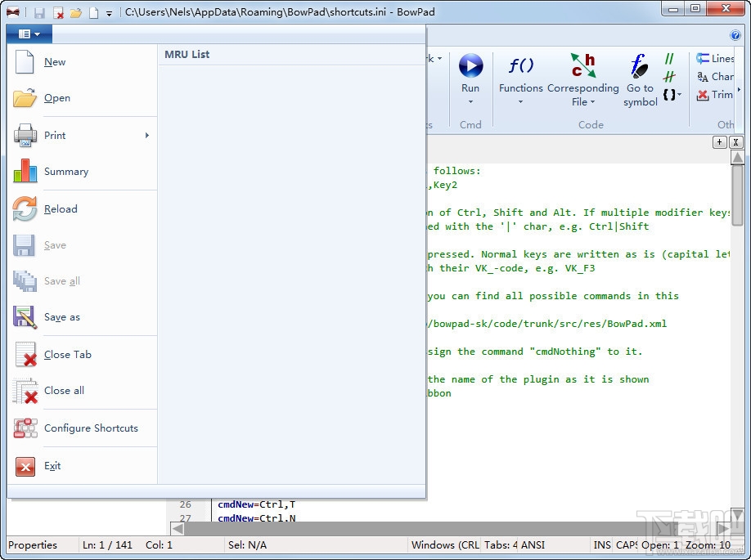Click the Windows (CRLF) line ending entry
751x560 pixels.
445,545
